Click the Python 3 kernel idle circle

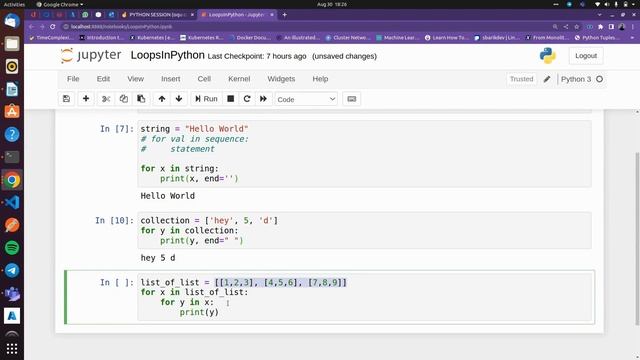pos(599,79)
